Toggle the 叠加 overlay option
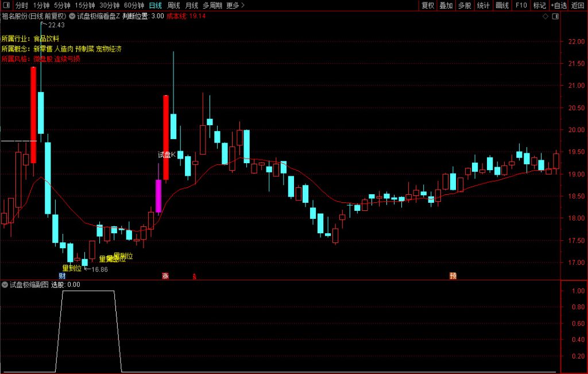 [446, 5]
